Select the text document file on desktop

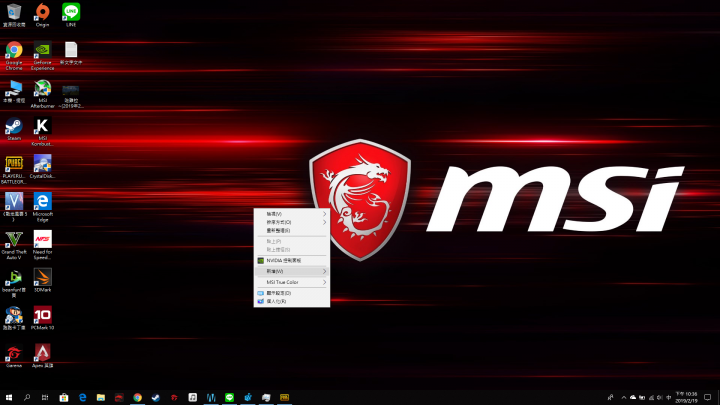tap(71, 53)
